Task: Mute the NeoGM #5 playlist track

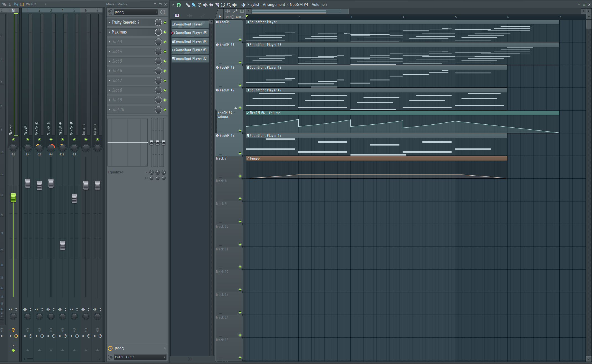Action: 240,153
